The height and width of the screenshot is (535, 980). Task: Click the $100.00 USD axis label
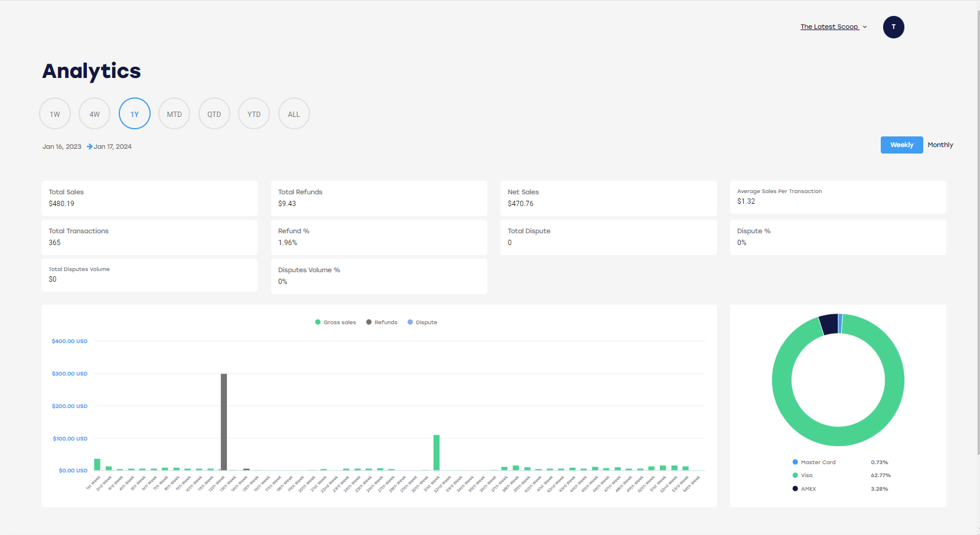70,439
